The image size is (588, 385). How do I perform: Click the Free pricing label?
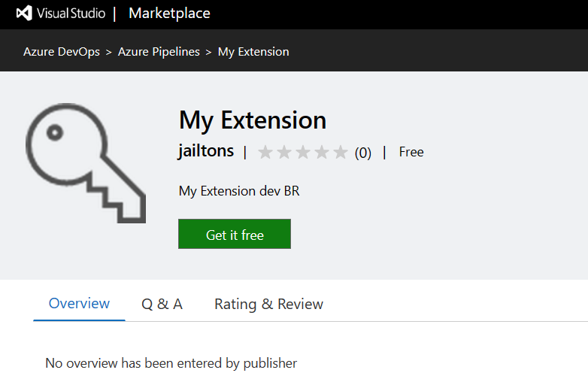click(411, 152)
